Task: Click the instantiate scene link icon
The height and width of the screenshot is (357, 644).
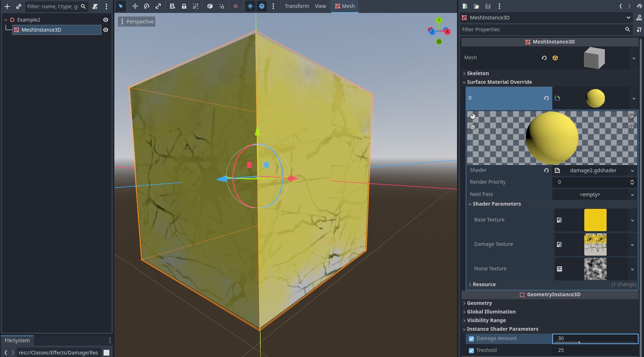Action: click(x=19, y=6)
